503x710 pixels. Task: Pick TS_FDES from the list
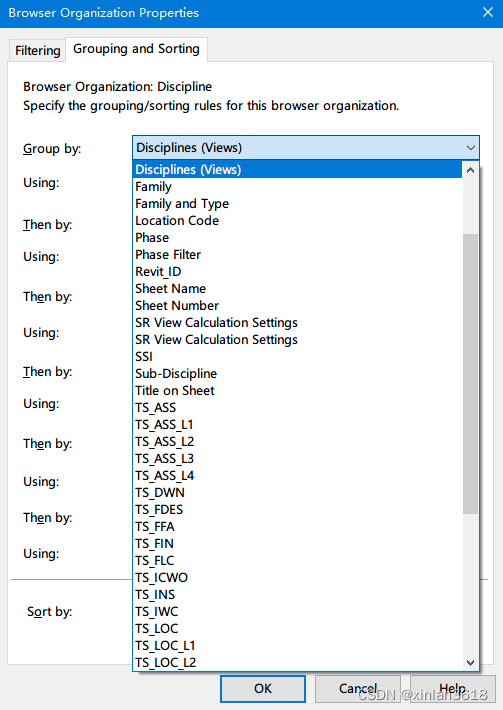pos(297,510)
